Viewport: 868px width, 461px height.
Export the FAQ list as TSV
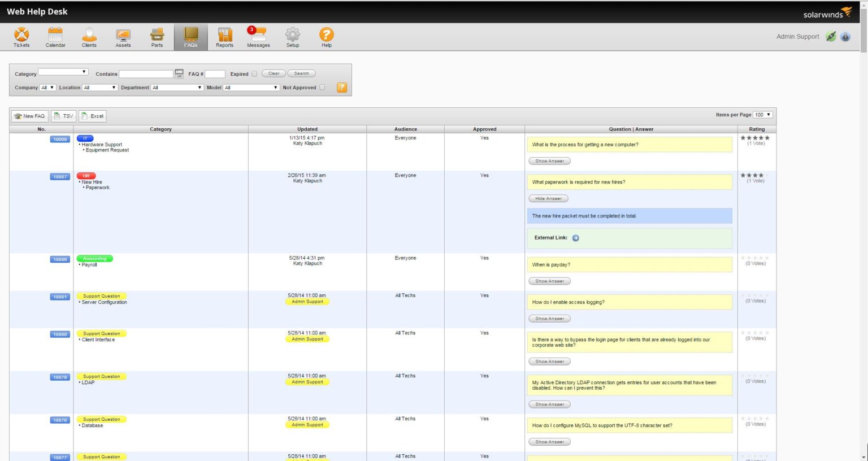point(63,116)
